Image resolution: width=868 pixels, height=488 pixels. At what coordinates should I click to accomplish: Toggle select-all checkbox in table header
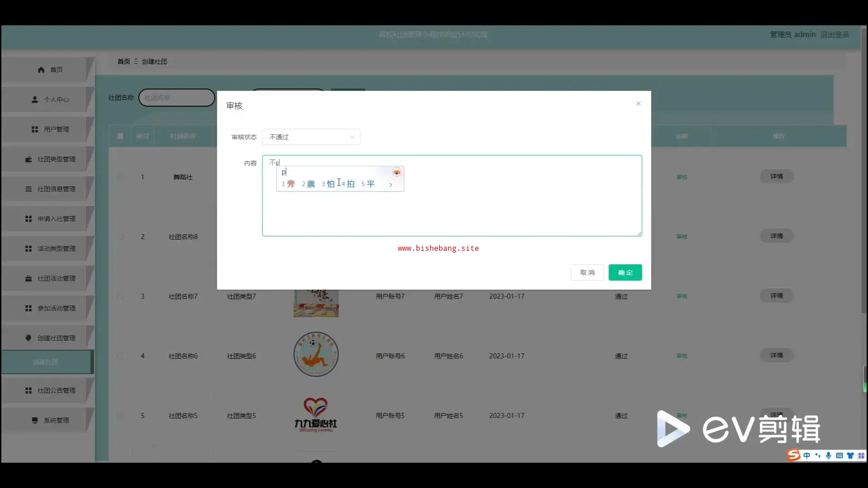(120, 136)
